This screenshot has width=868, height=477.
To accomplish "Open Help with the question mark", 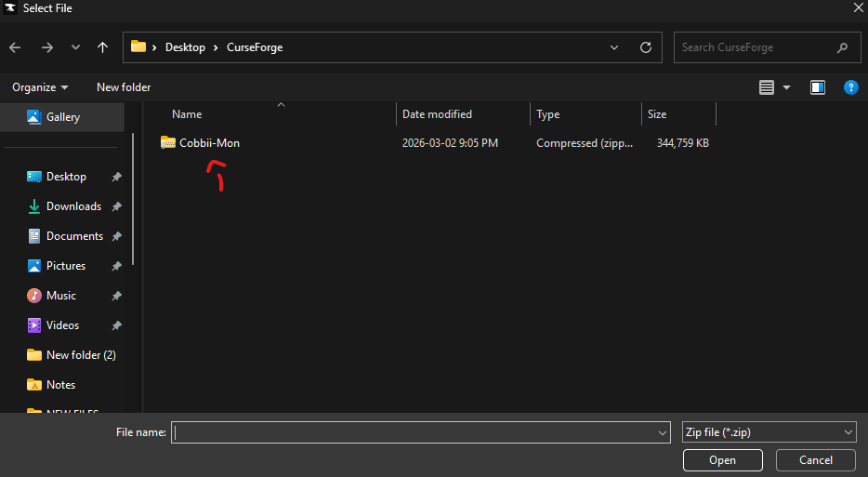I will tap(851, 87).
